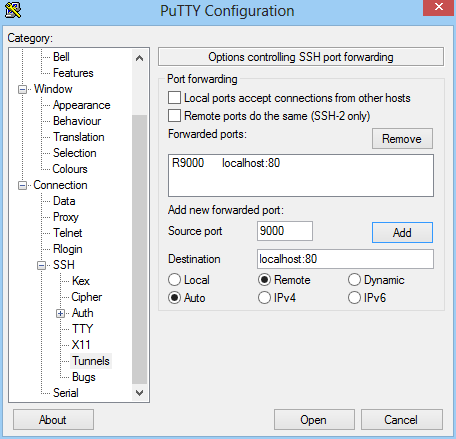The height and width of the screenshot is (439, 456).
Task: Choose the IPv4 radio button
Action: [x=264, y=298]
